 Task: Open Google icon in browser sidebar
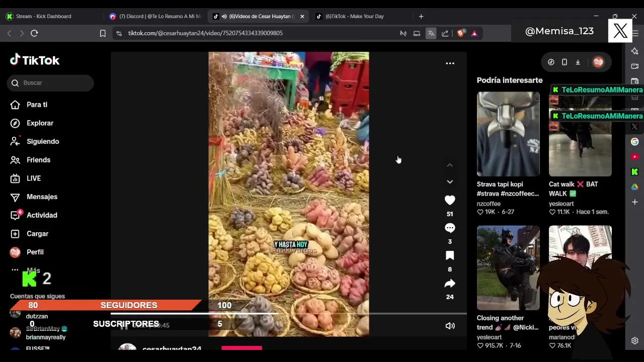point(634,142)
